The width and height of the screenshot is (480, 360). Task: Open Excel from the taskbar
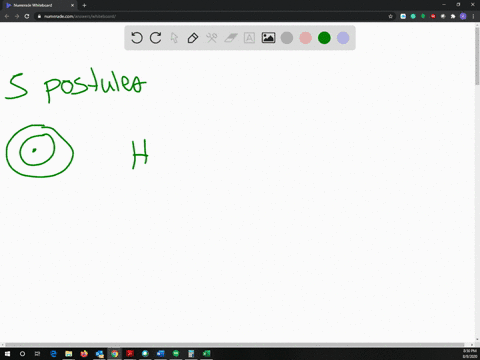(207, 354)
